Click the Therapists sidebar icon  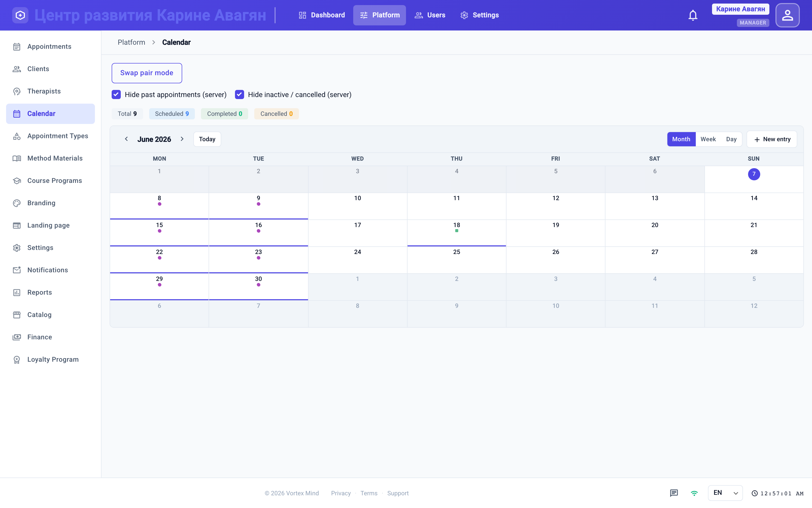point(17,91)
